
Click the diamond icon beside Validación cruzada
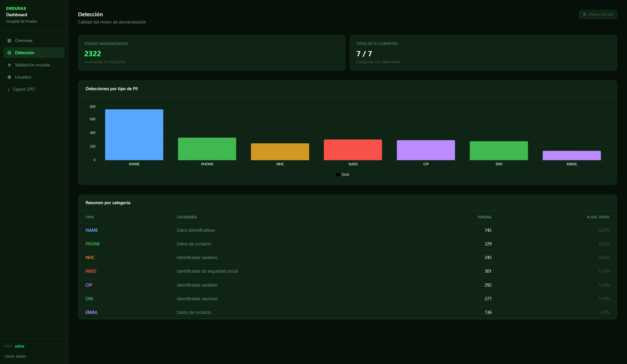click(x=9, y=65)
